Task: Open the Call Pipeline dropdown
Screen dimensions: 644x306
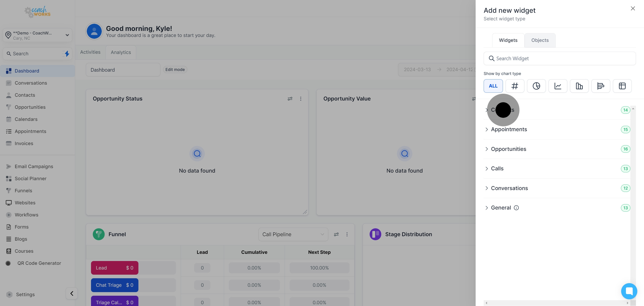Action: tap(293, 234)
